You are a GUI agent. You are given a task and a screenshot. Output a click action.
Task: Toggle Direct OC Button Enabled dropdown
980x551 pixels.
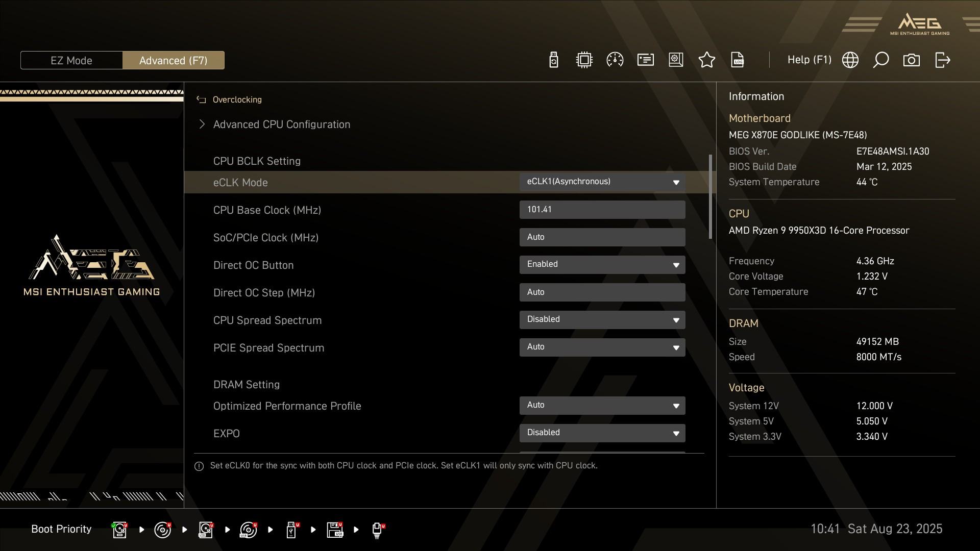tap(602, 265)
